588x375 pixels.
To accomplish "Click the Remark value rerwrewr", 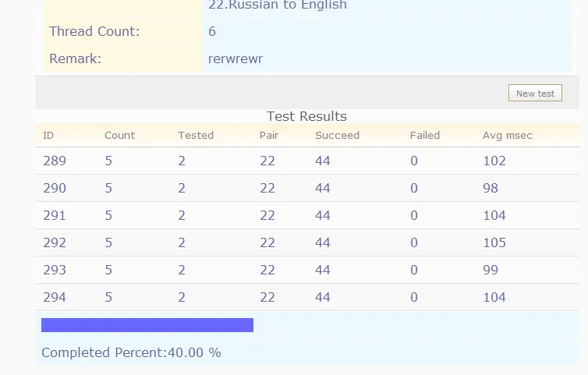I will coord(235,58).
